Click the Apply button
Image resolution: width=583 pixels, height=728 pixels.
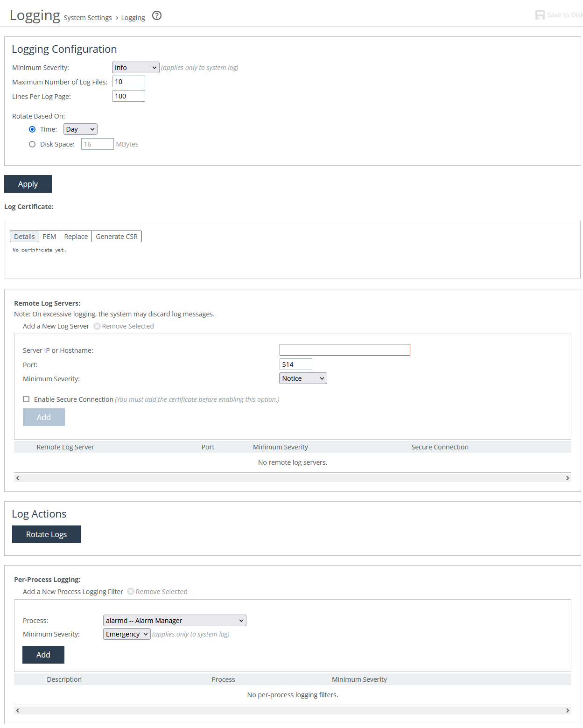pos(28,184)
